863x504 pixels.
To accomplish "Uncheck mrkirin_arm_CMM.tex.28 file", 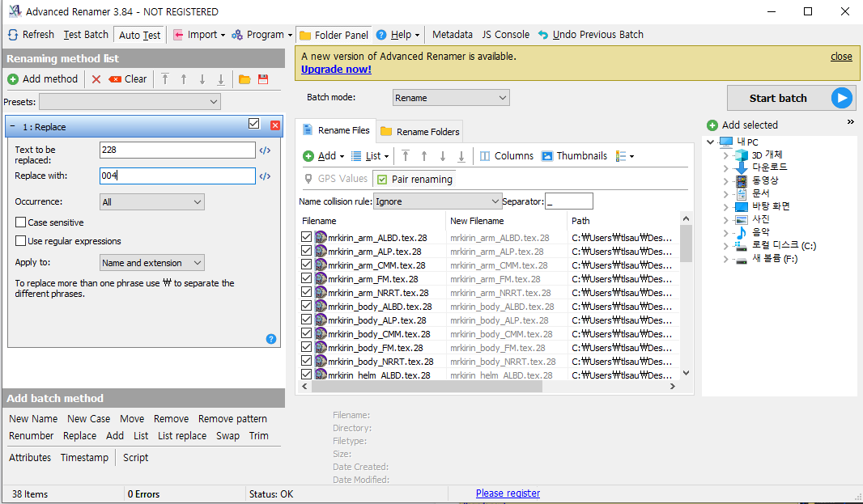I will [x=307, y=265].
